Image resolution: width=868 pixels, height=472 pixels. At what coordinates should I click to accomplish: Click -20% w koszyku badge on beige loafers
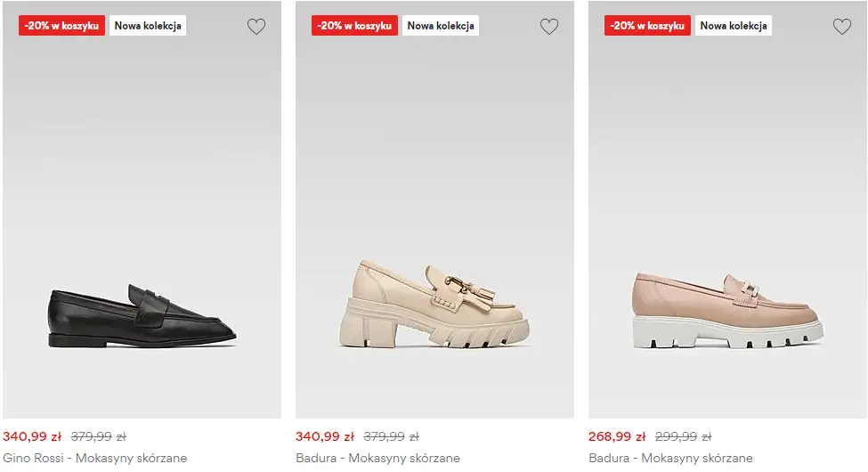click(354, 26)
